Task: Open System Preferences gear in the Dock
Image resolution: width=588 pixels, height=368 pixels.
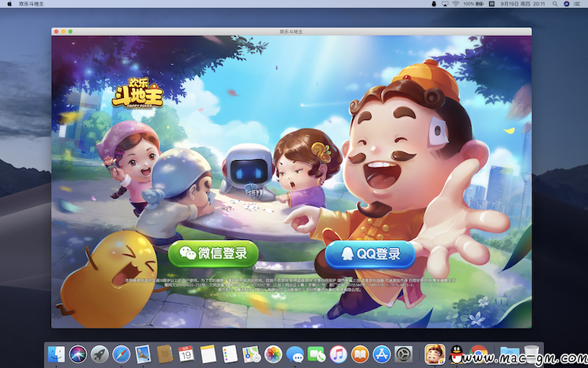Action: pos(404,354)
